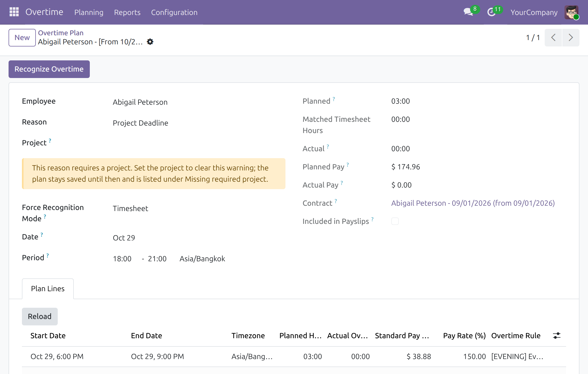Show help for Force Recognition Mode

45,216
